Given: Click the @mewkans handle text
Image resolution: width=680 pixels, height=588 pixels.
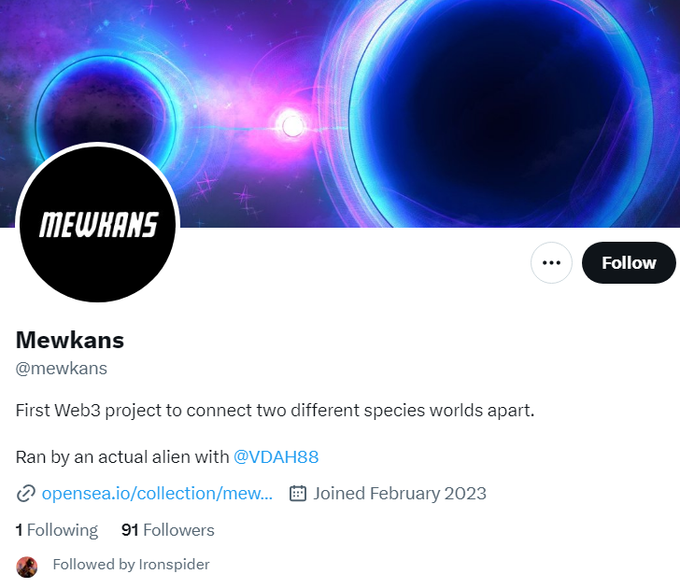Looking at the screenshot, I should point(61,369).
